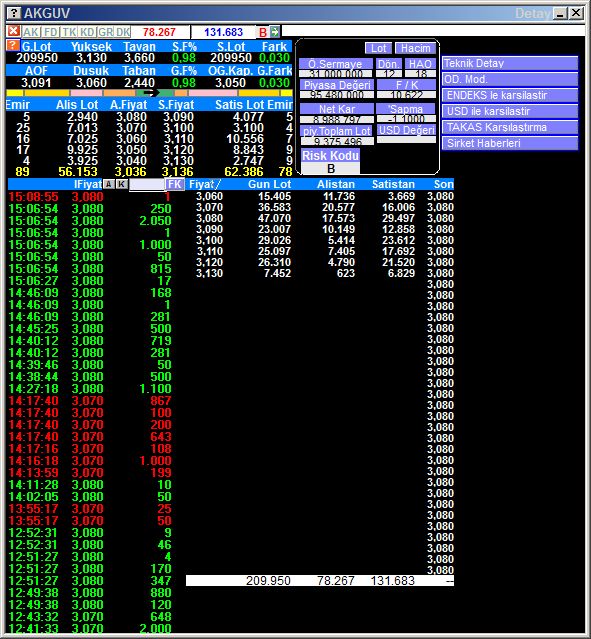Click the orange question mark help icon
Viewport: 591px width, 639px height.
point(13,45)
